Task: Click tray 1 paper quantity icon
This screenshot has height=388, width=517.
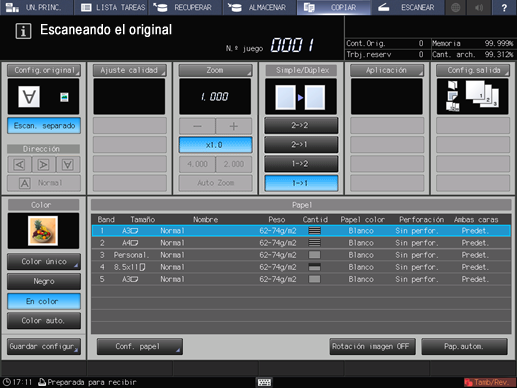Action: (x=315, y=231)
